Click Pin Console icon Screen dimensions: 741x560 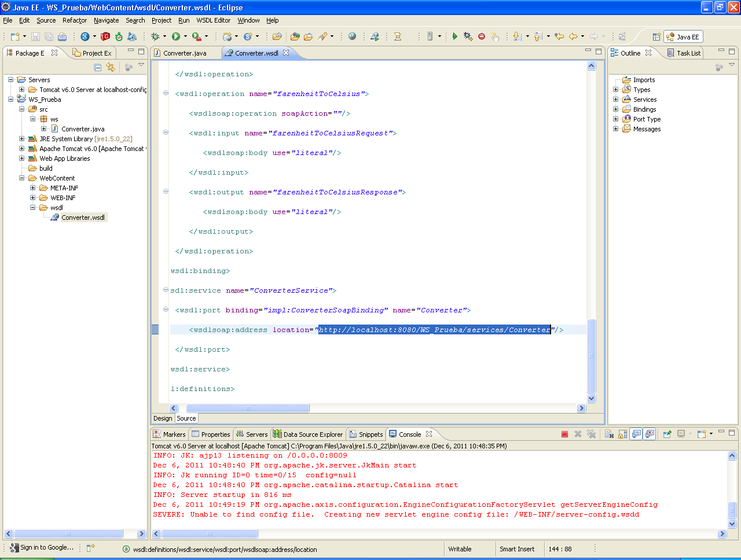pos(667,434)
